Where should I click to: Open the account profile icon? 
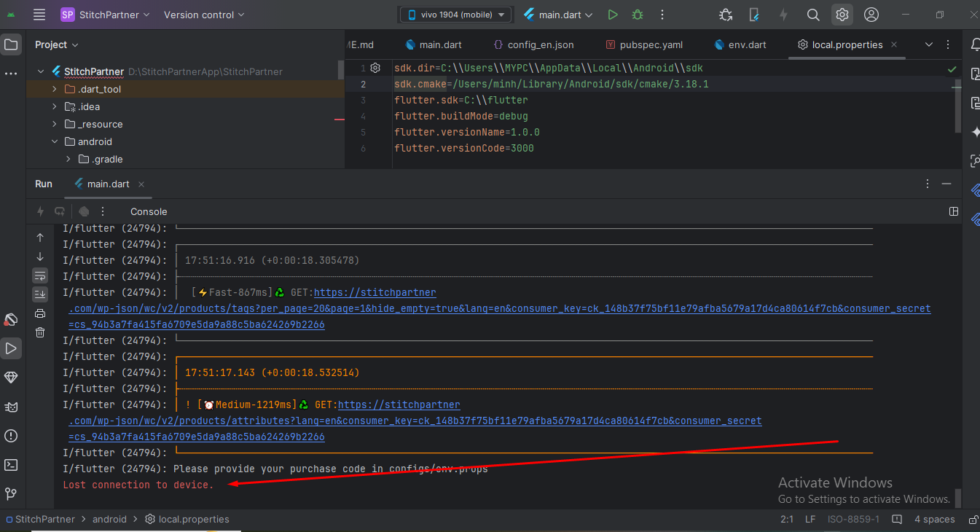(x=871, y=15)
